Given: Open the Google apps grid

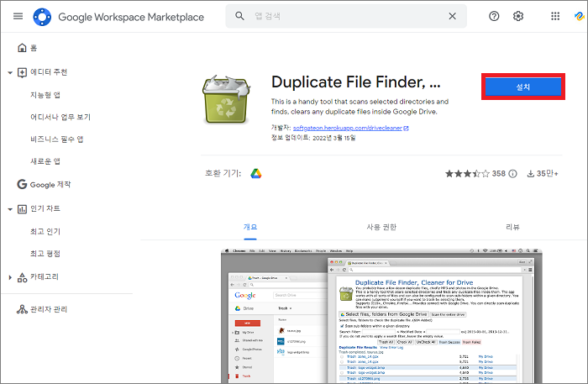Looking at the screenshot, I should point(555,16).
